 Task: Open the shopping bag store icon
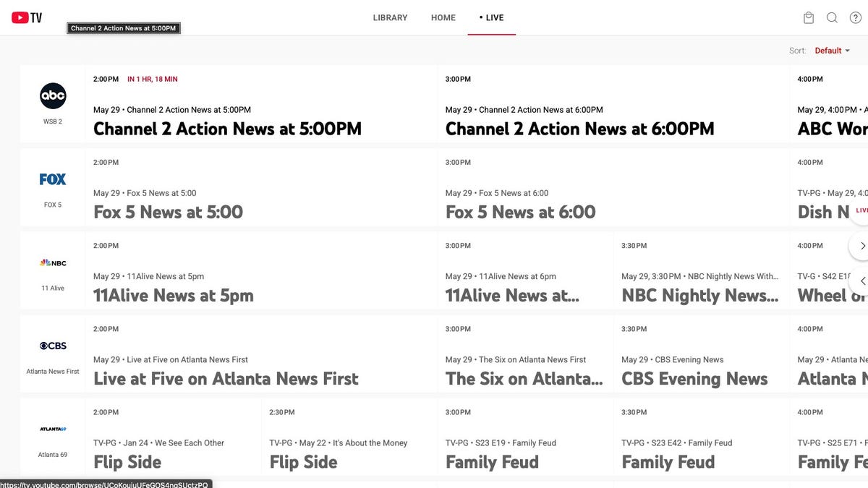(809, 17)
